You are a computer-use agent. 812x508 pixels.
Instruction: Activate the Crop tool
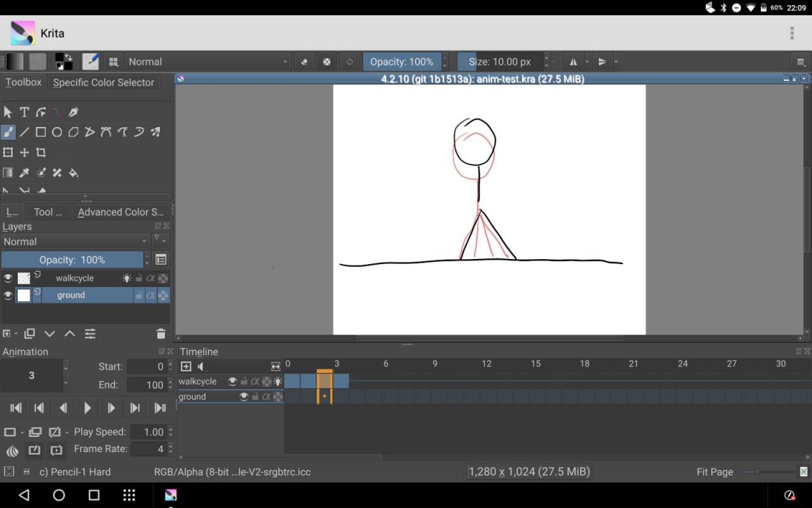coord(40,152)
